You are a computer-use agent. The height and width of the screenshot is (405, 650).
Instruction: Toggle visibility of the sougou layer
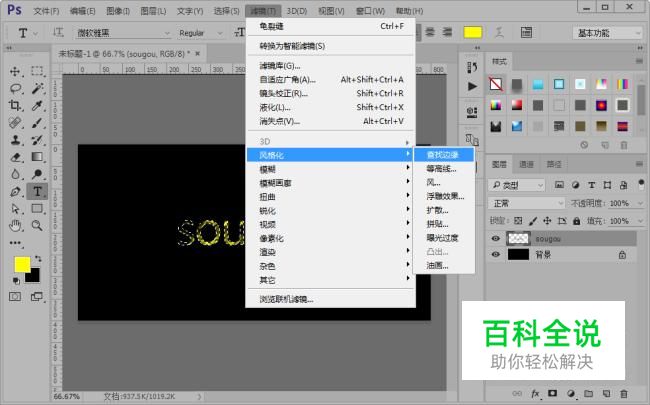(x=495, y=239)
